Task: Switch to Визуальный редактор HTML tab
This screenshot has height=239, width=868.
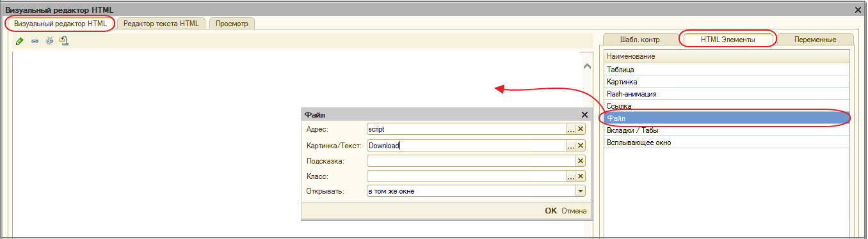Action: pos(60,23)
